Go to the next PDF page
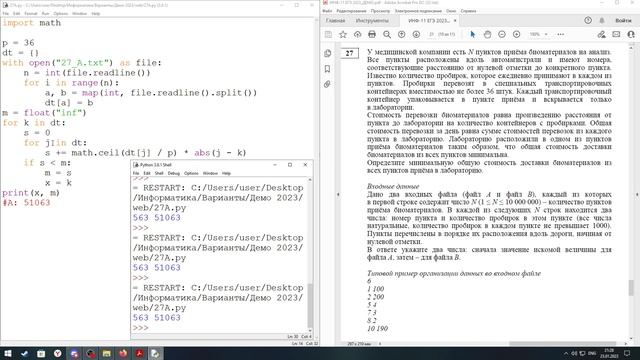The height and width of the screenshot is (360, 640). [x=416, y=35]
